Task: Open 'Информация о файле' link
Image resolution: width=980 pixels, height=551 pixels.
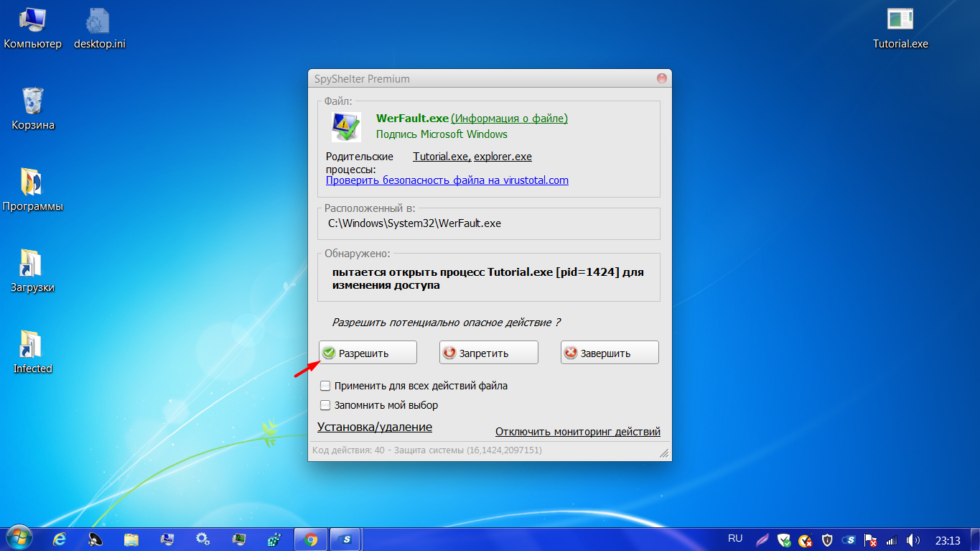Action: tap(510, 119)
